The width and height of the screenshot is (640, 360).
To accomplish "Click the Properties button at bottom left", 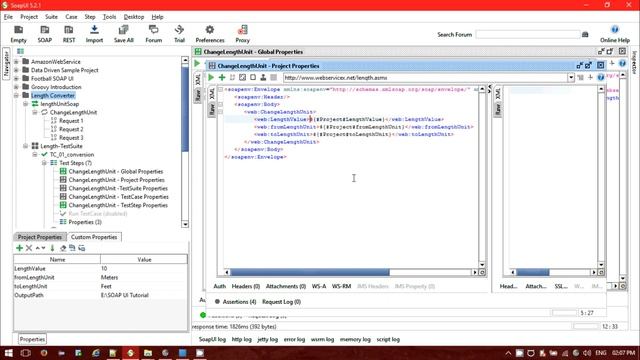I will pos(32,339).
